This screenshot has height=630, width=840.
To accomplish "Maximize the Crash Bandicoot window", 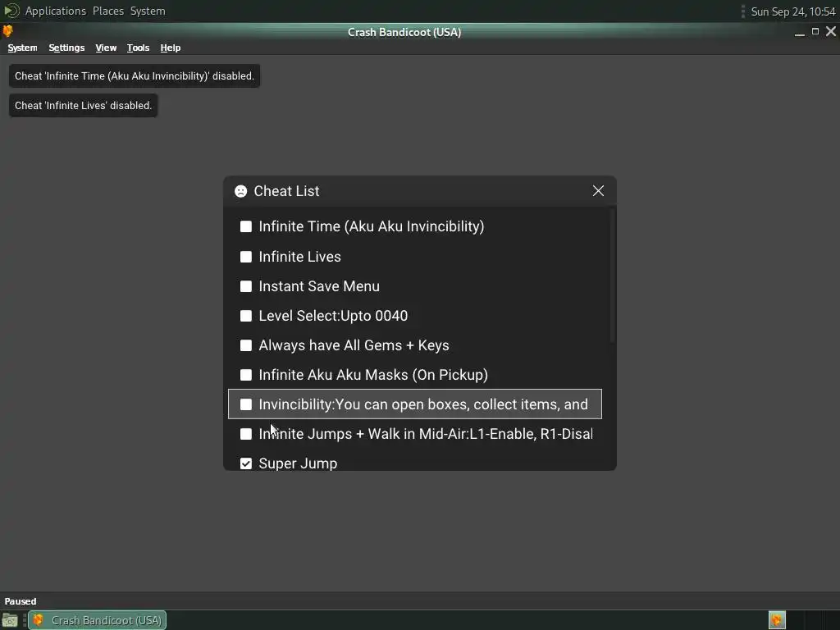I will click(x=815, y=32).
